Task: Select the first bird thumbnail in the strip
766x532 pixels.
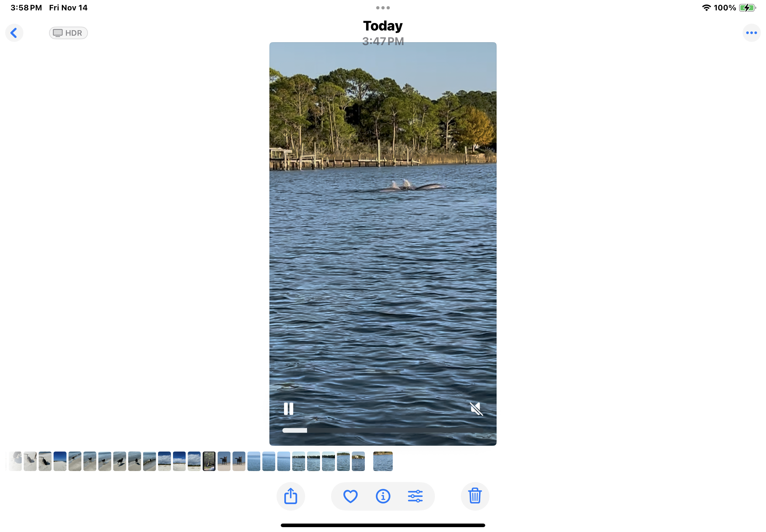Action: [x=30, y=461]
